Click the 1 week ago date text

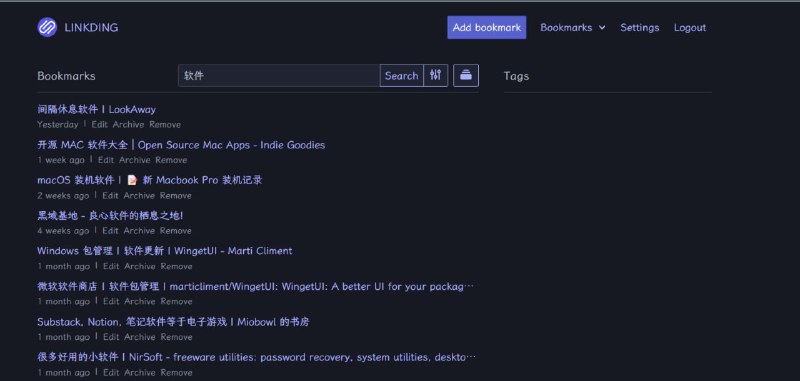coord(61,160)
